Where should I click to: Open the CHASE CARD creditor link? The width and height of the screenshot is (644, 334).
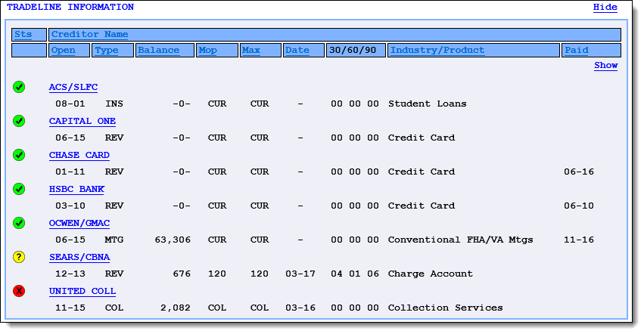pos(79,156)
